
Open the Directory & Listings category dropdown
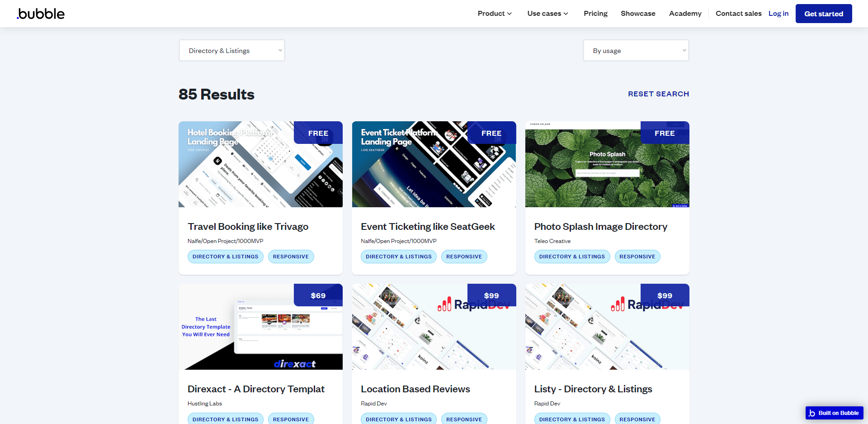[232, 51]
